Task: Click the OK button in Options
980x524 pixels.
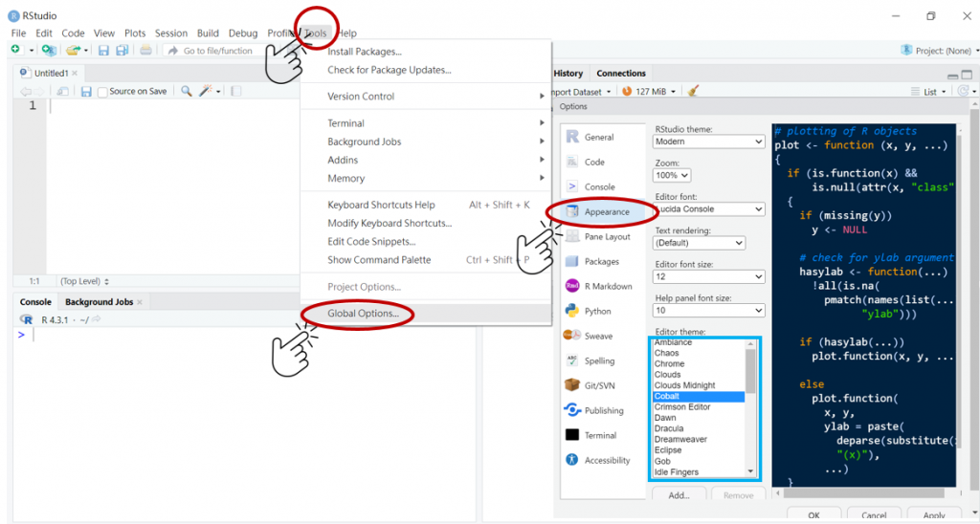Action: (813, 515)
